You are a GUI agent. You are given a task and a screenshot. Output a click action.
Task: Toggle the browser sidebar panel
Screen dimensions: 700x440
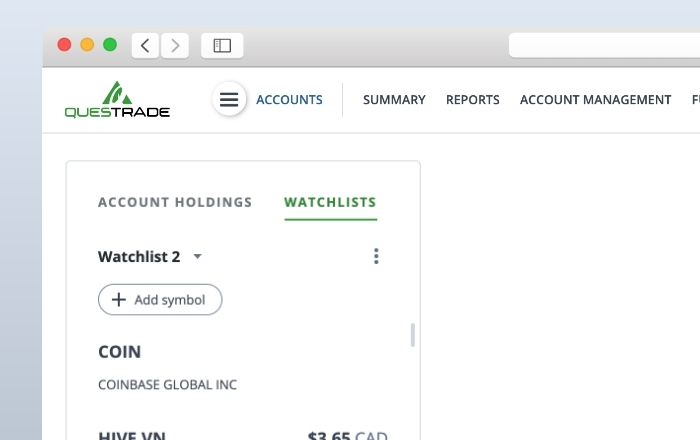tap(222, 45)
